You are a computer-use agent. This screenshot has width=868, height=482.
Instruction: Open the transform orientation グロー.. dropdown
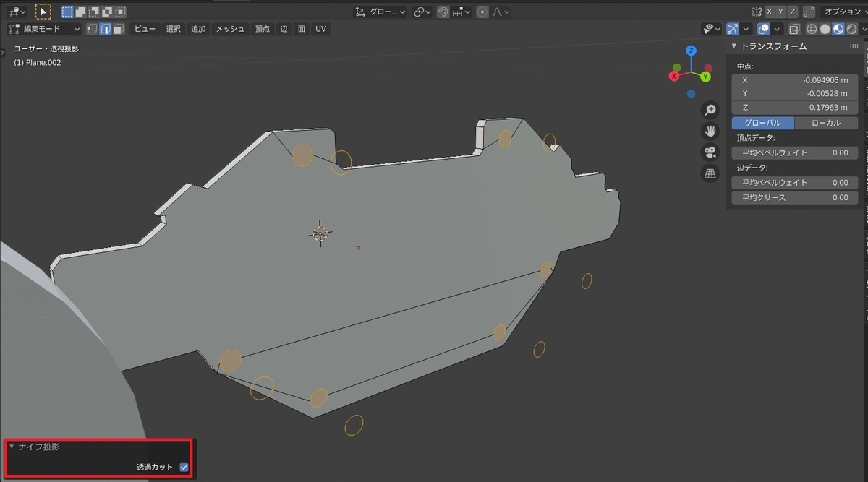click(381, 12)
